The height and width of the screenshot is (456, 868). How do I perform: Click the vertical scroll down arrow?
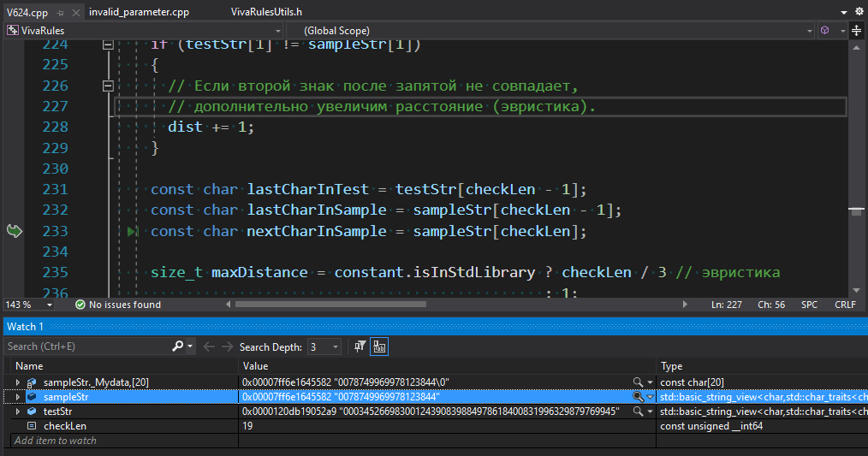pos(856,290)
